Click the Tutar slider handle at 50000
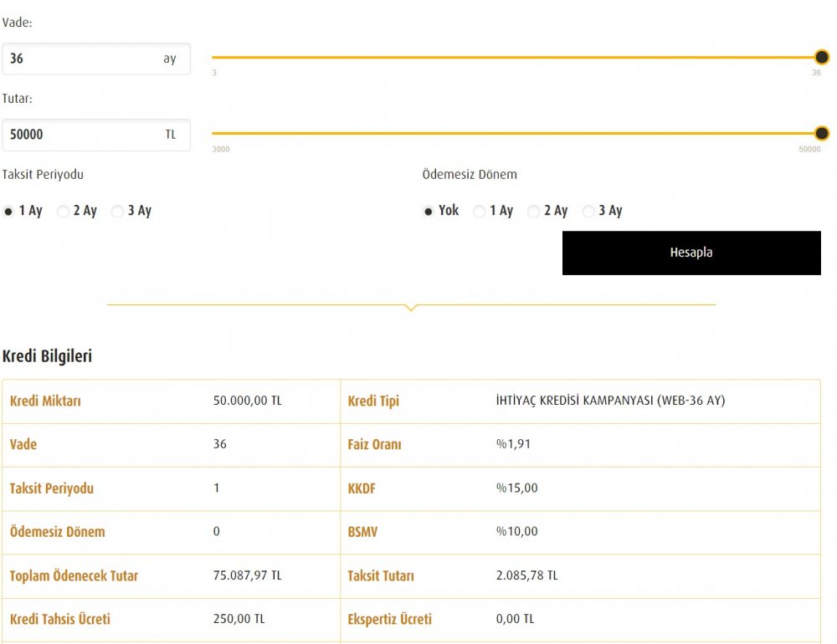This screenshot has height=644, width=837. pos(822,133)
